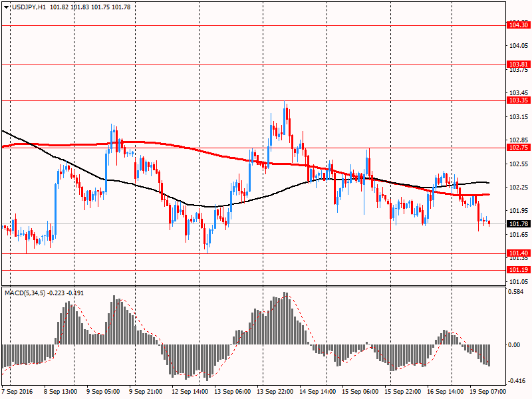Select the 101.95 price scale value
The height and width of the screenshot is (399, 532).
click(519, 211)
